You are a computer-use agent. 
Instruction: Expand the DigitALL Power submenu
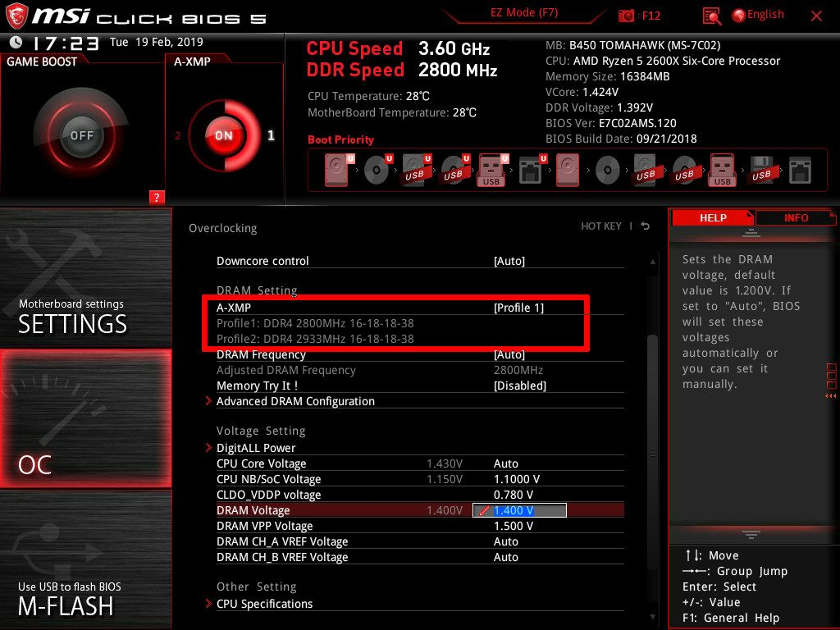pos(256,448)
